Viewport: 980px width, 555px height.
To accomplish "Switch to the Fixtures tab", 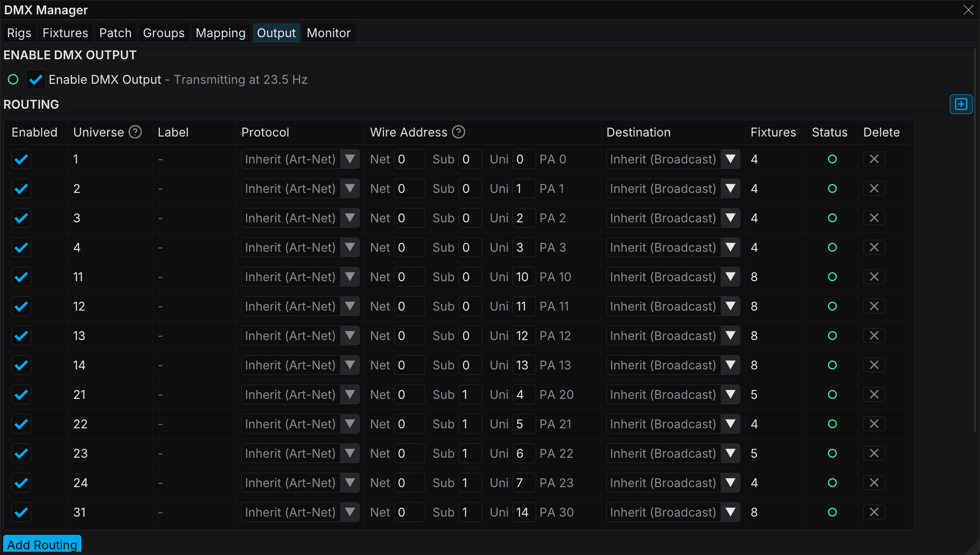I will click(65, 33).
